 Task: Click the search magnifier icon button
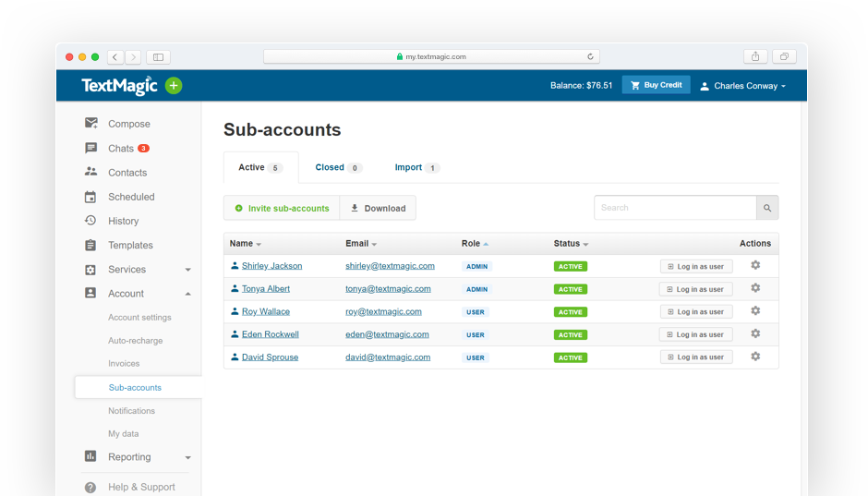(767, 208)
